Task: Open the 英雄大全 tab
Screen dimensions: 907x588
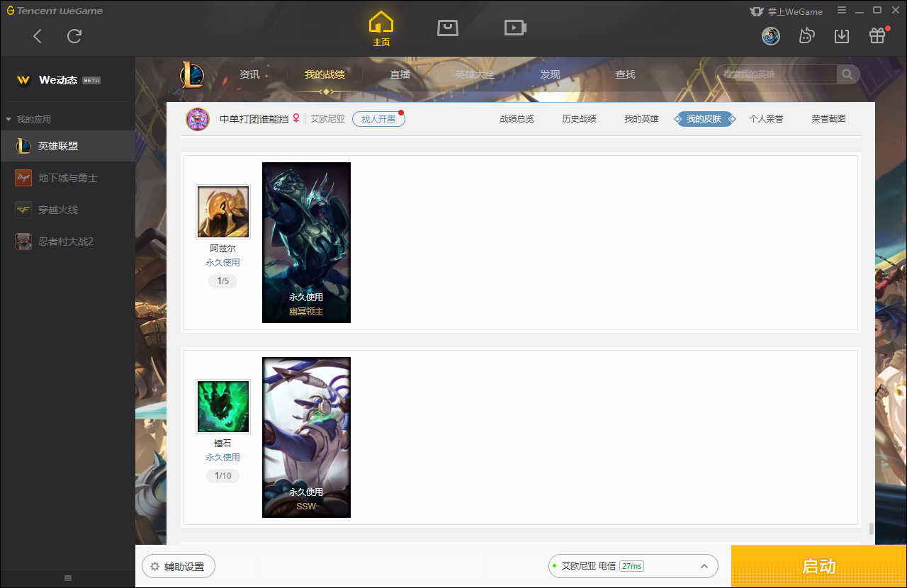Action: coord(475,74)
